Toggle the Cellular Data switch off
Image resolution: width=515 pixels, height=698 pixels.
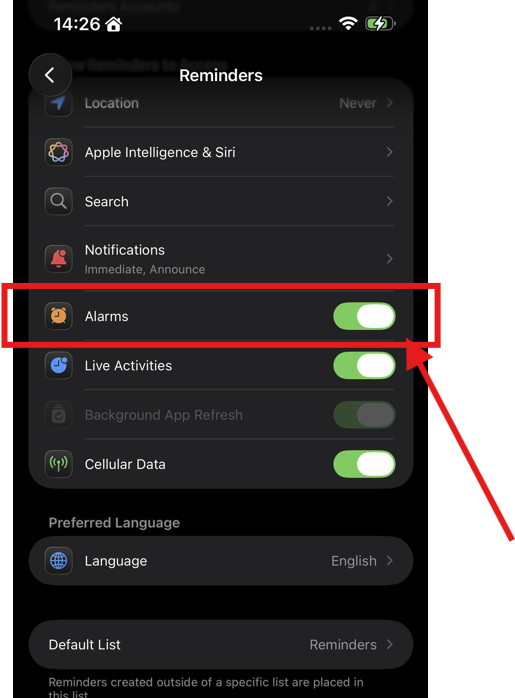364,464
